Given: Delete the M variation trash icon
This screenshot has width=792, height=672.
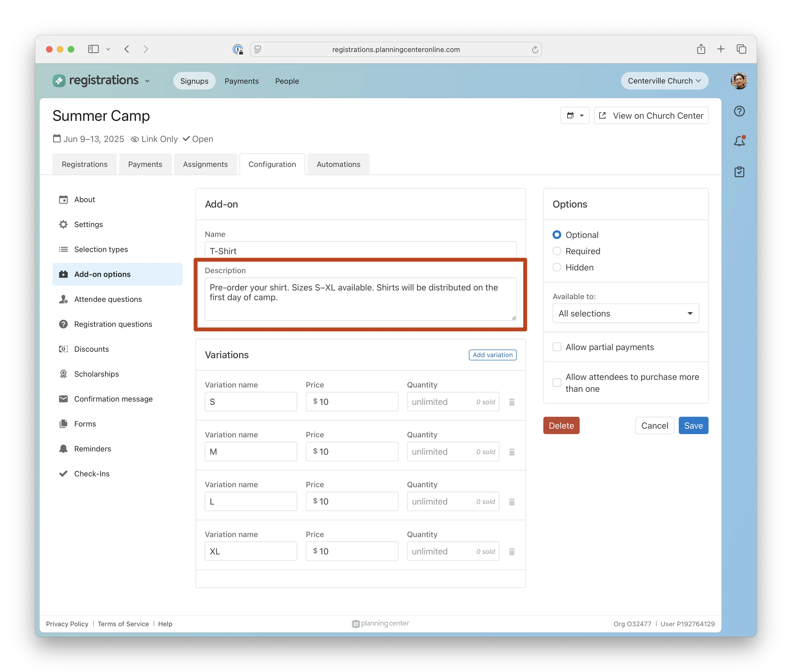Looking at the screenshot, I should tap(512, 452).
